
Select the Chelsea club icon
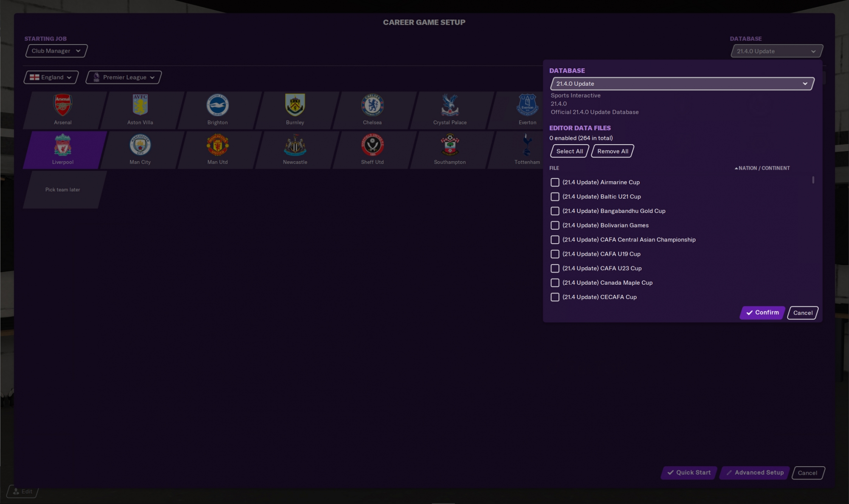point(372,105)
